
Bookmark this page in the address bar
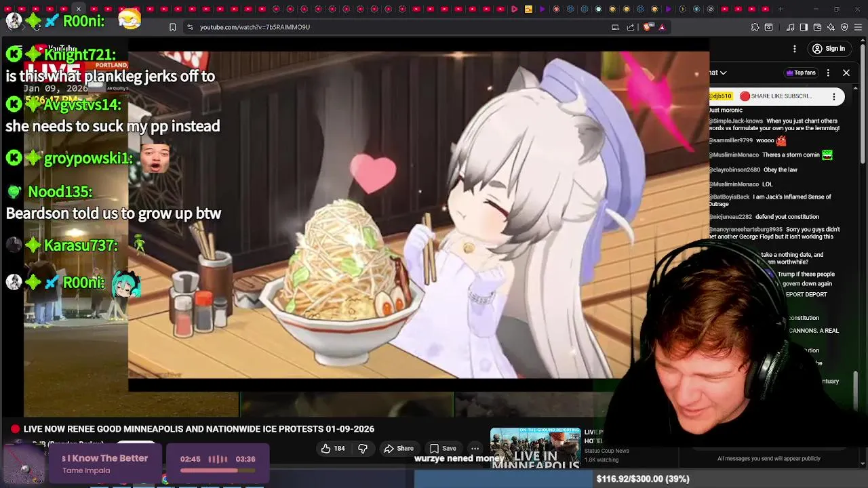point(172,27)
